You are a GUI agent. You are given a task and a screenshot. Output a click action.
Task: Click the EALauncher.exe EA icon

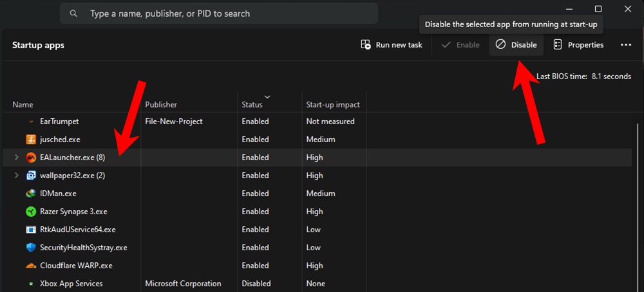tap(31, 158)
